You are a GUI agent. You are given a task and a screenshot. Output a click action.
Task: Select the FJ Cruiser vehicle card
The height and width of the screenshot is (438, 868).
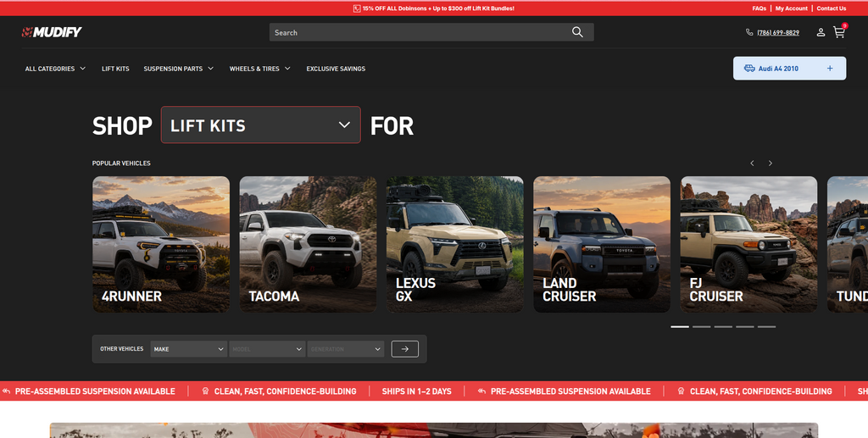click(x=748, y=245)
